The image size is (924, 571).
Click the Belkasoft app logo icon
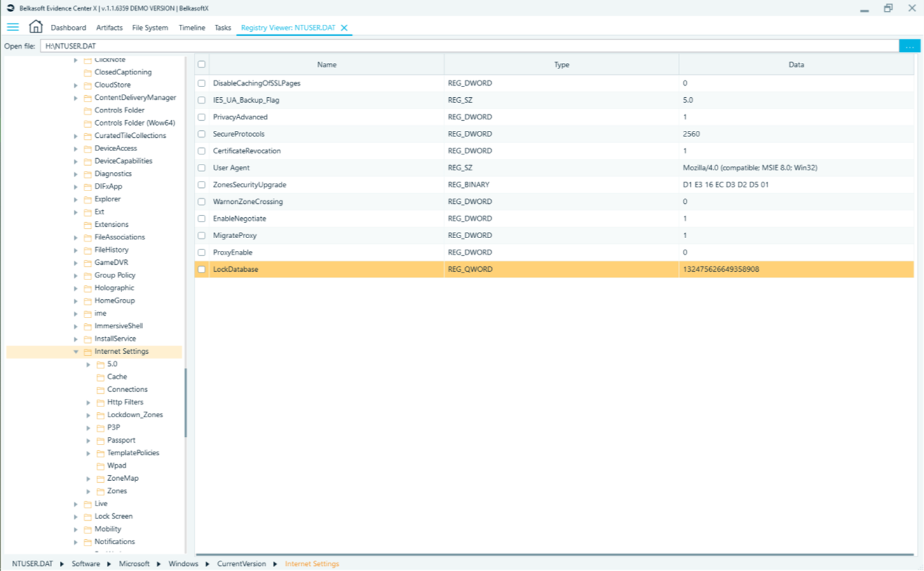(x=10, y=8)
